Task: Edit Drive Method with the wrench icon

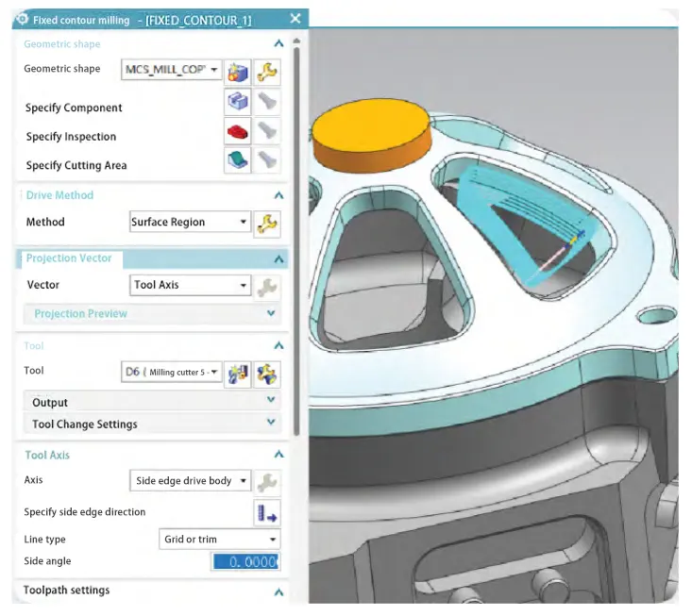Action: (x=267, y=223)
